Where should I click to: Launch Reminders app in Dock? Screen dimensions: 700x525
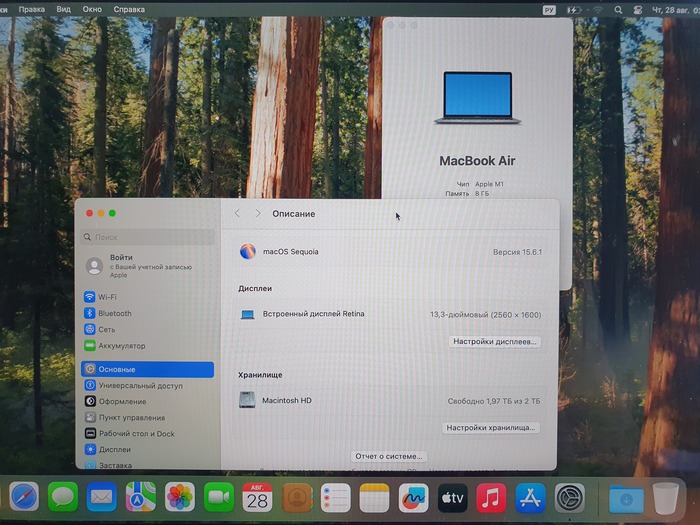click(x=336, y=497)
